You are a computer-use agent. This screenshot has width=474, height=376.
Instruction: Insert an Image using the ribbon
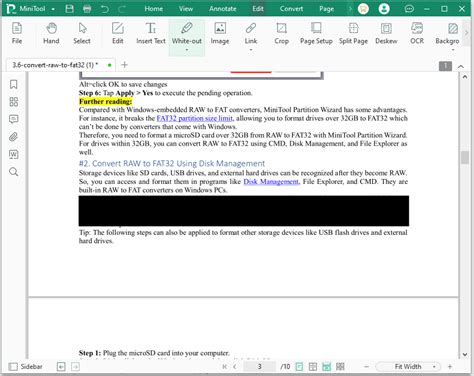click(x=220, y=33)
